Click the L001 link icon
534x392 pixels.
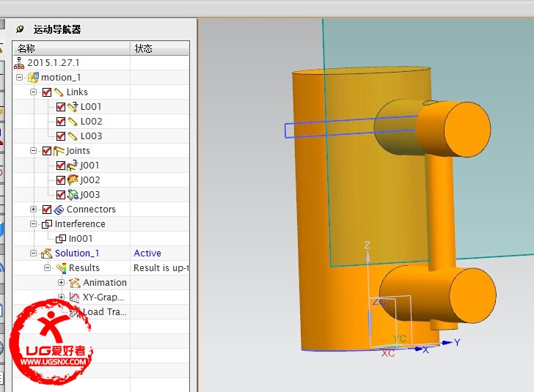pos(72,107)
